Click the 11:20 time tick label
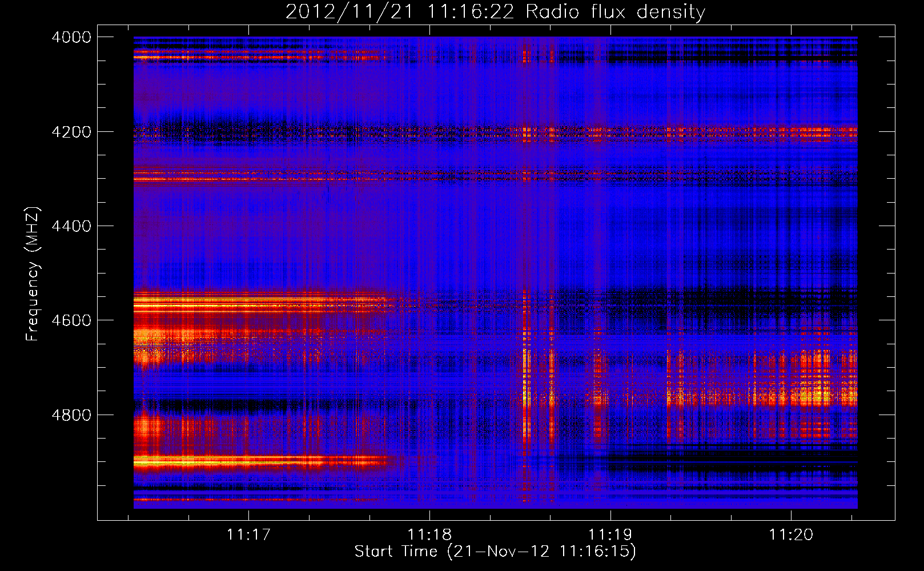Image resolution: width=924 pixels, height=571 pixels. click(791, 534)
